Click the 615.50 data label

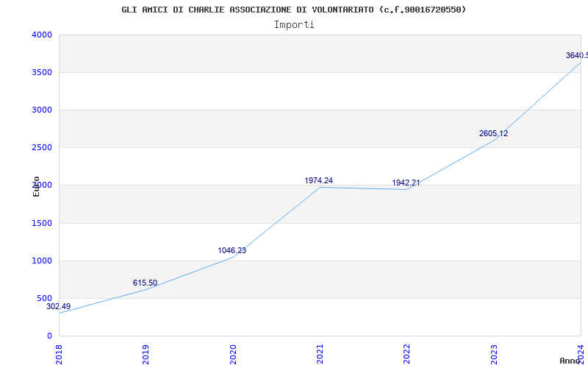[145, 283]
